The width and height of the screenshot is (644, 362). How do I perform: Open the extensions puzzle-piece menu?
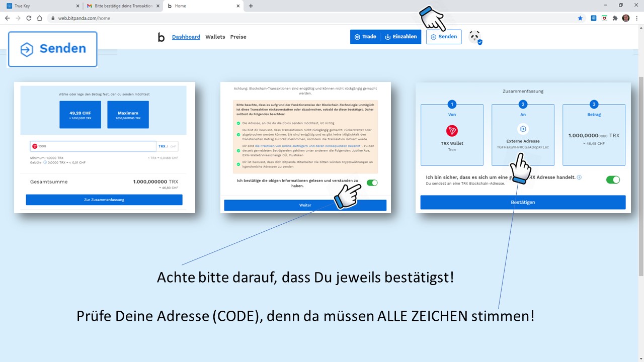615,18
